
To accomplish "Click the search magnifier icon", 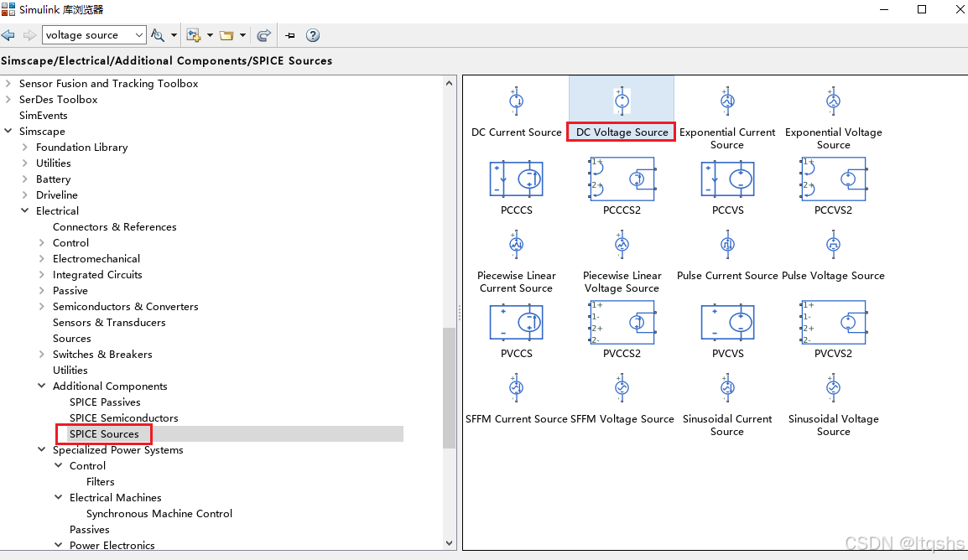I will [x=158, y=35].
